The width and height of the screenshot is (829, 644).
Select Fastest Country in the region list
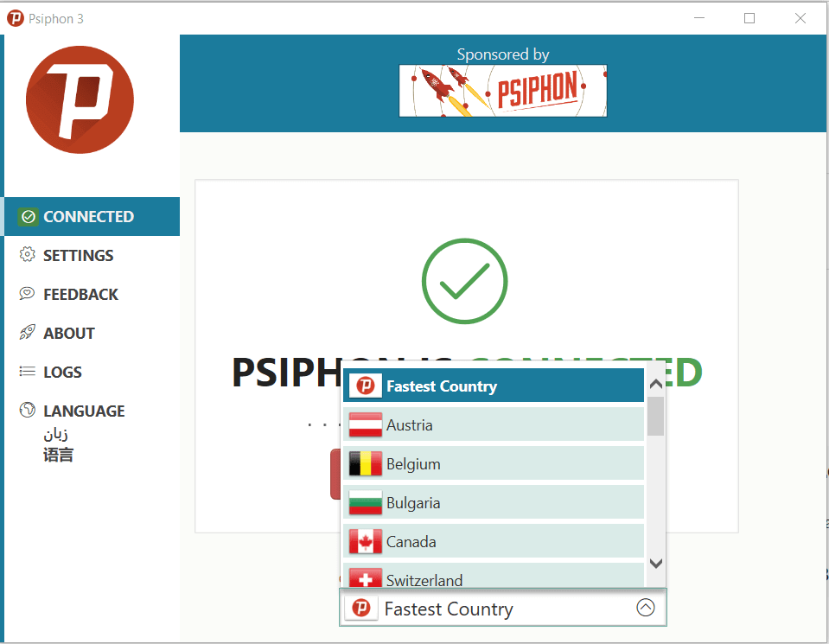494,386
